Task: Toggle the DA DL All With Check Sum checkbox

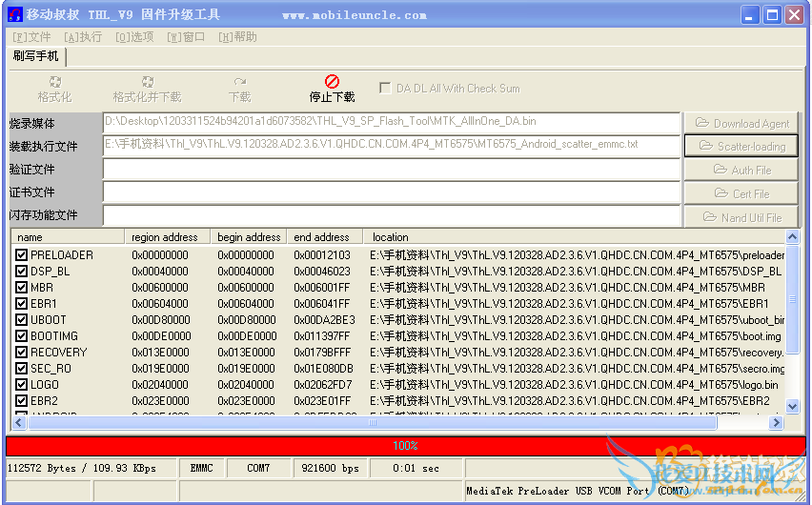Action: point(385,88)
